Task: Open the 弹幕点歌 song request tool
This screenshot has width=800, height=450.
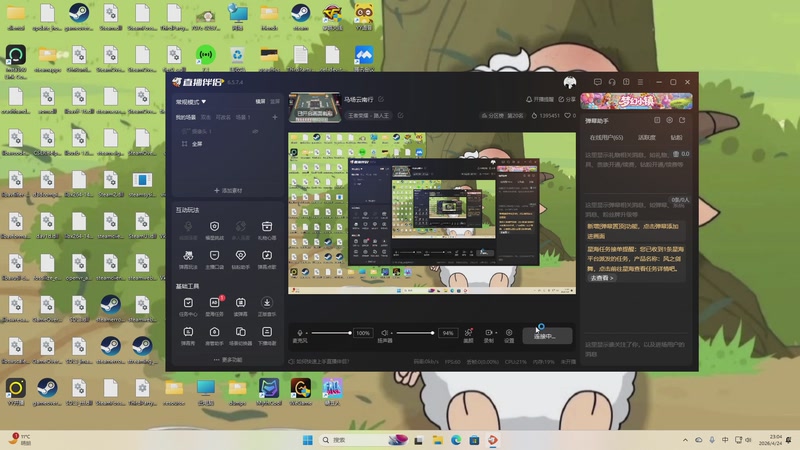Action: pos(267,259)
